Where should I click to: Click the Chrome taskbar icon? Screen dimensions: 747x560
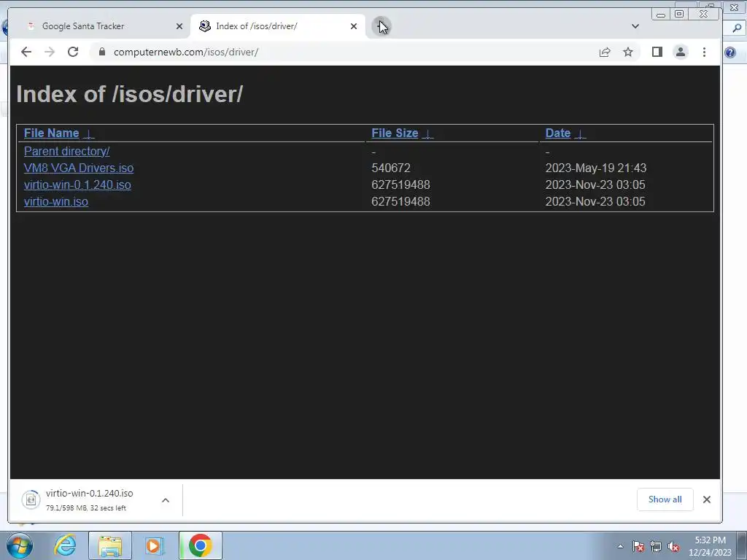(x=201, y=545)
